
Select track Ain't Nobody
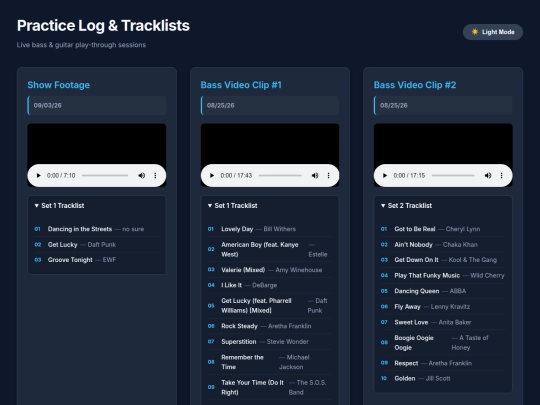click(x=443, y=245)
